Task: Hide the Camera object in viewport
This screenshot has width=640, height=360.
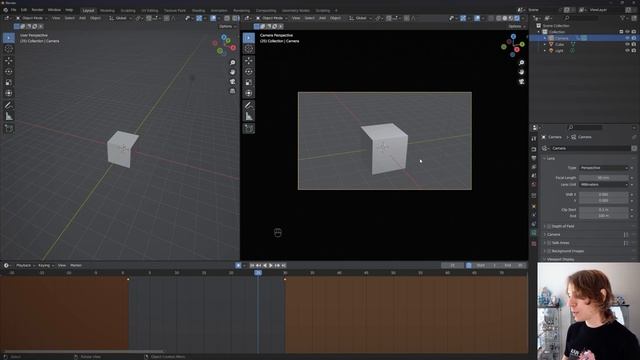Action: click(x=627, y=38)
